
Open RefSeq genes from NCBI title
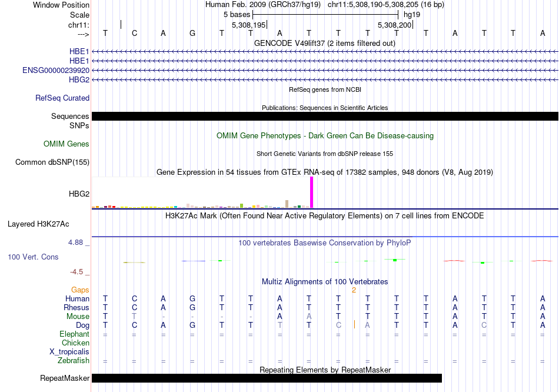[x=325, y=89]
